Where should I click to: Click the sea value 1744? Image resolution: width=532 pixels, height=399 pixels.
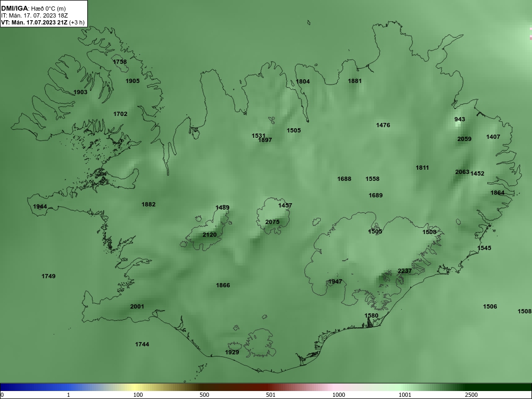coord(142,344)
